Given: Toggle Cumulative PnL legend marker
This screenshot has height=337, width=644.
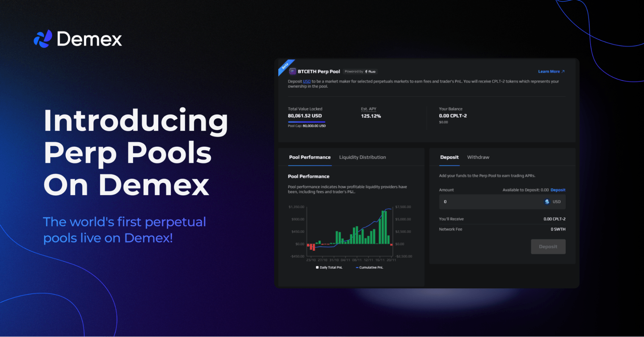Looking at the screenshot, I should pyautogui.click(x=357, y=267).
